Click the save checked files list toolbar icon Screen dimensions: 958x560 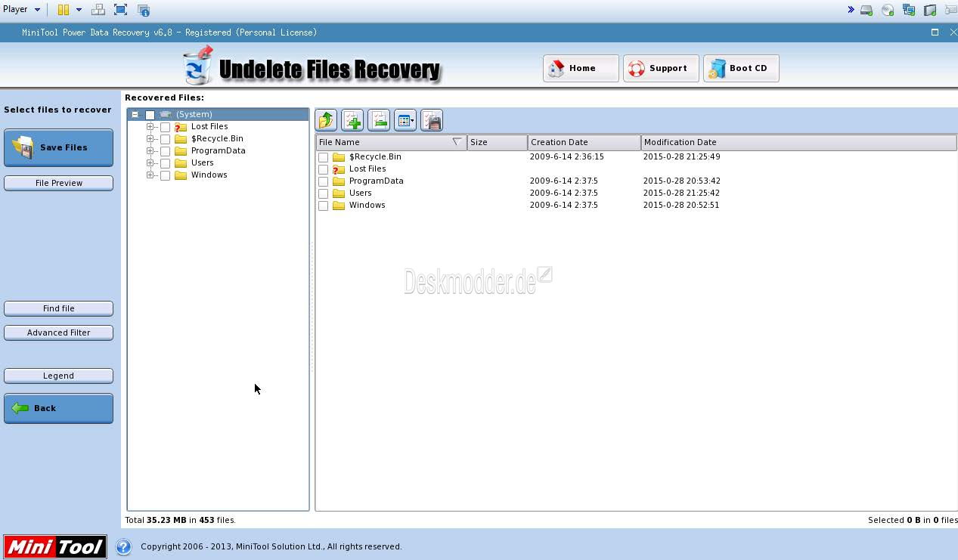(x=432, y=120)
